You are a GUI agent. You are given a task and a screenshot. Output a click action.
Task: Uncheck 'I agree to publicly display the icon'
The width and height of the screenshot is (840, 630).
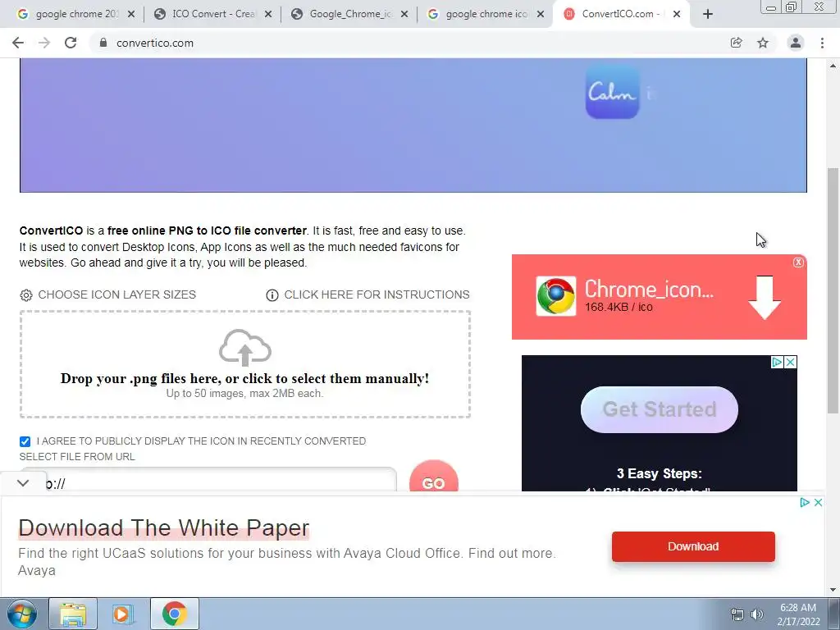25,441
